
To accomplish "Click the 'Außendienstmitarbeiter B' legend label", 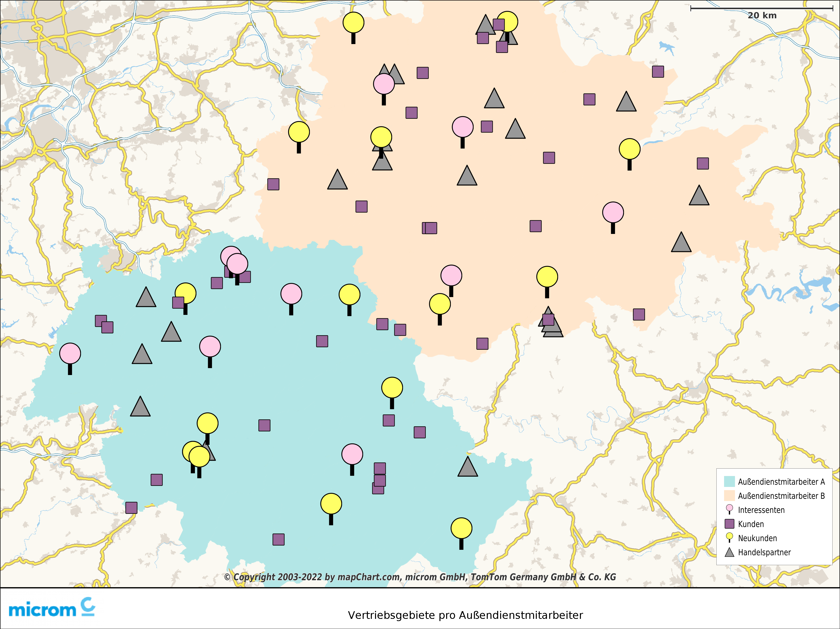I will (x=782, y=496).
